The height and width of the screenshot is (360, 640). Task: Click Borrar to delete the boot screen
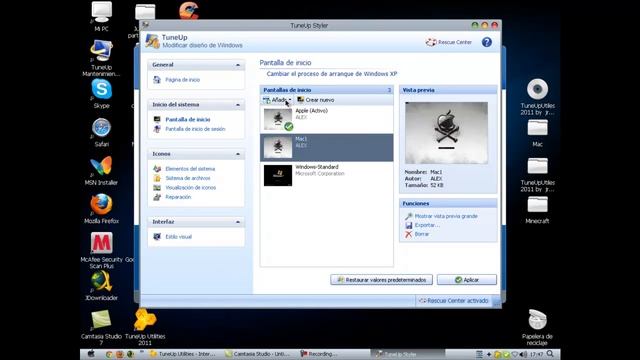click(x=422, y=234)
